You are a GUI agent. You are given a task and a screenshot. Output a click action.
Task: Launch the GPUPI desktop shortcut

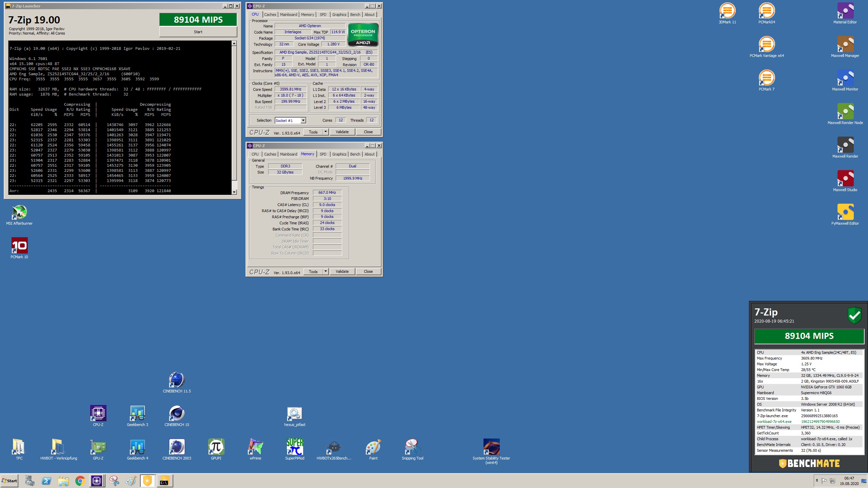(216, 450)
